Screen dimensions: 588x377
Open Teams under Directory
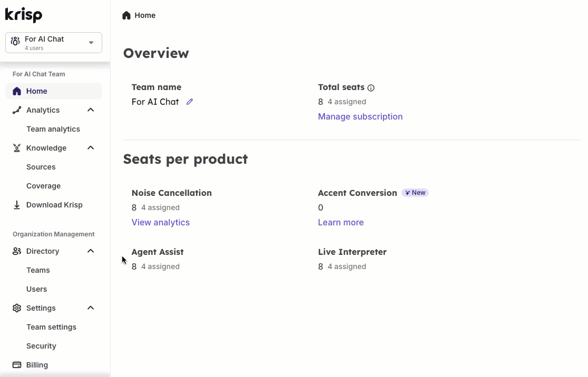point(38,270)
